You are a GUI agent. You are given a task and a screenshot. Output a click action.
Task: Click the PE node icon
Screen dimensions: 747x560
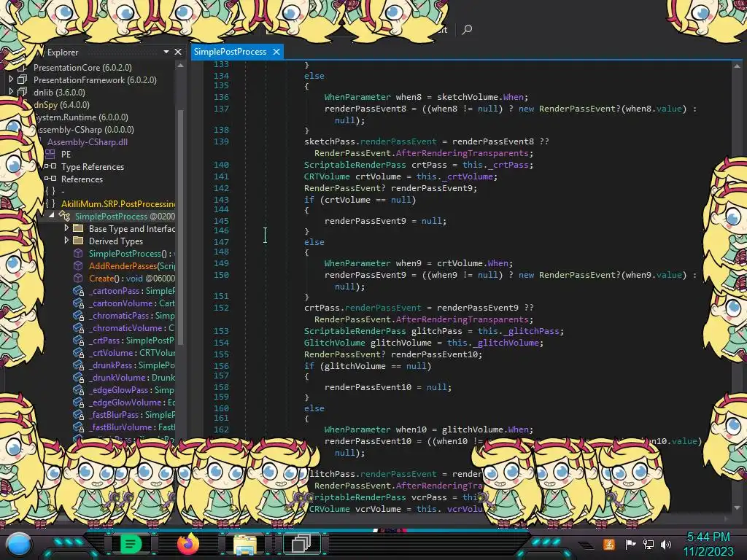(50, 154)
